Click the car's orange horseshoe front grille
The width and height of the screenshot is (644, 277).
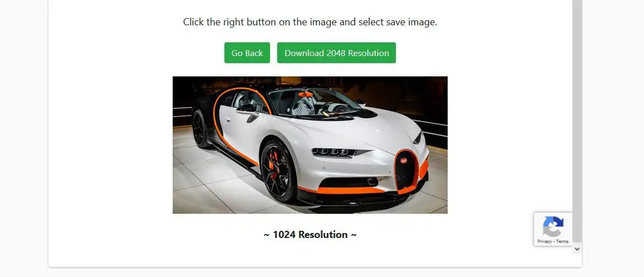pos(406,170)
